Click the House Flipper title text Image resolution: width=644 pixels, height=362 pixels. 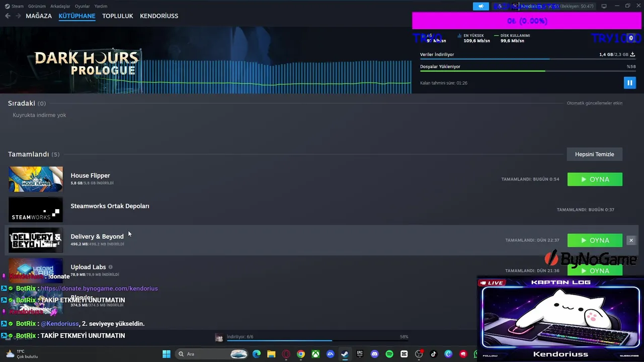click(90, 175)
